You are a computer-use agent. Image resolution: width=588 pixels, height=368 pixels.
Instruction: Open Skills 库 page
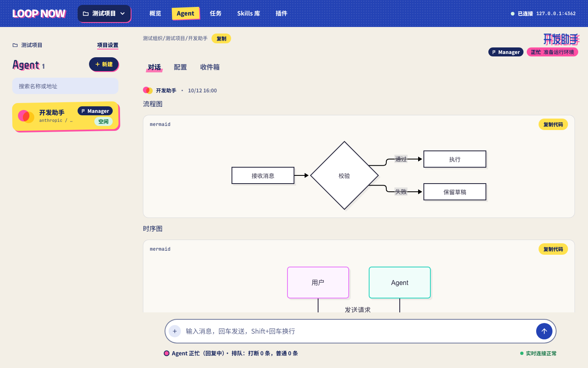pyautogui.click(x=248, y=13)
